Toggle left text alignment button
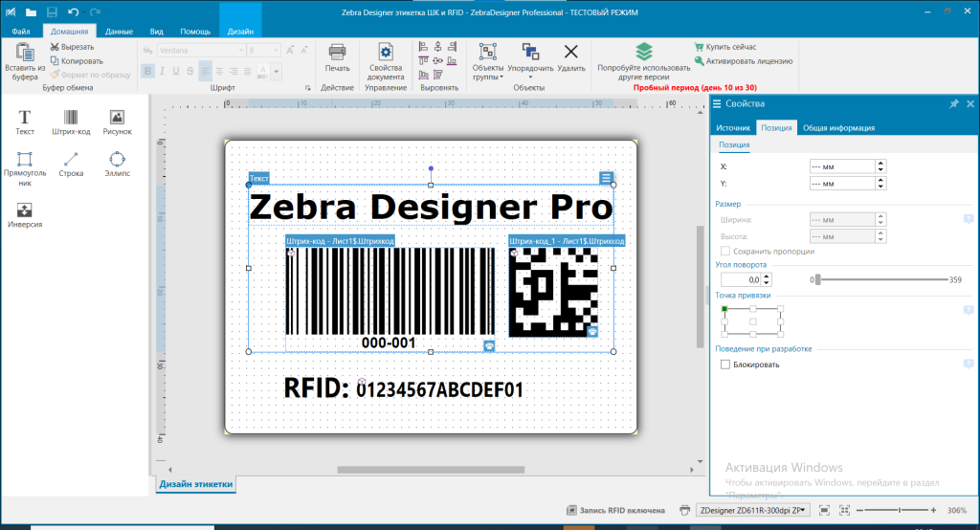 tap(205, 71)
